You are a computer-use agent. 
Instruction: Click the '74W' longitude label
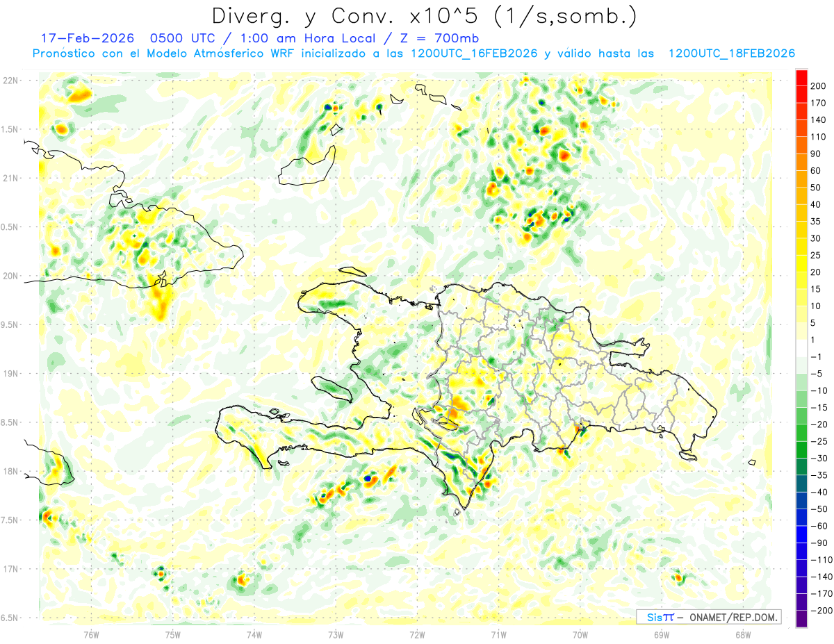click(x=254, y=634)
